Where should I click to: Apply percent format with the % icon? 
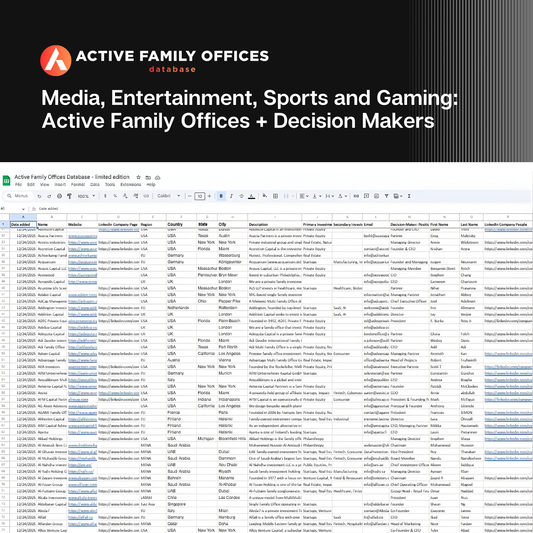(115, 196)
